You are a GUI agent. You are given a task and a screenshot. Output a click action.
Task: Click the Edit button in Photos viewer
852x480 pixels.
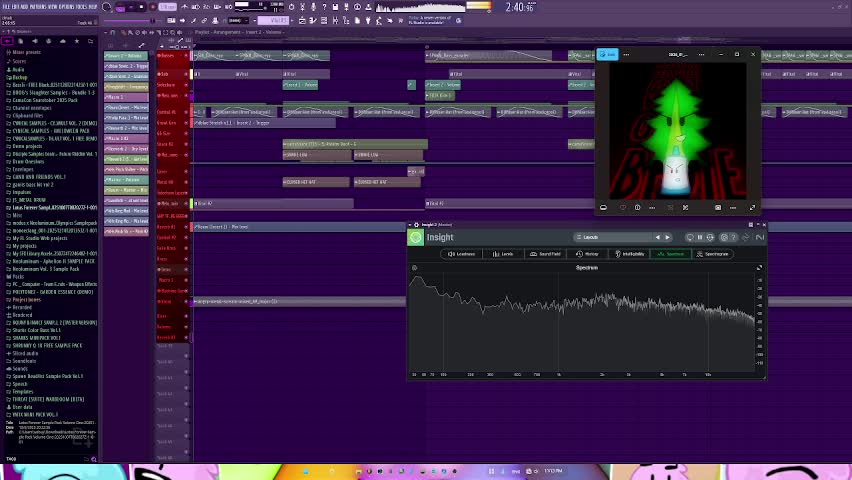pyautogui.click(x=607, y=54)
